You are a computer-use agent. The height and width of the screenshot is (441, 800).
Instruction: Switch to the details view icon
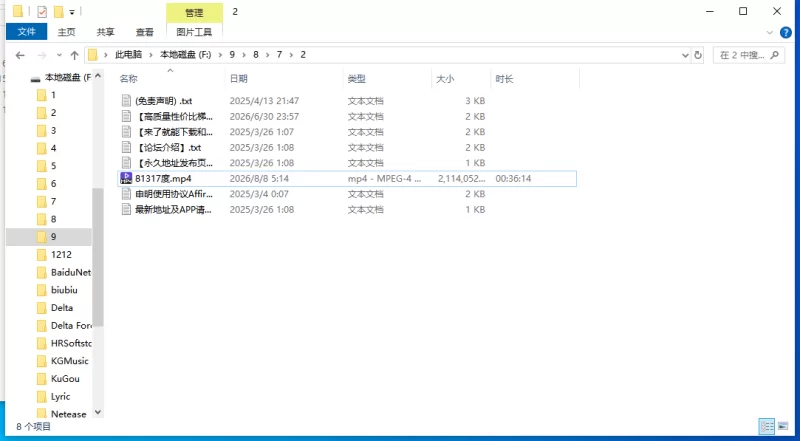coord(766,426)
